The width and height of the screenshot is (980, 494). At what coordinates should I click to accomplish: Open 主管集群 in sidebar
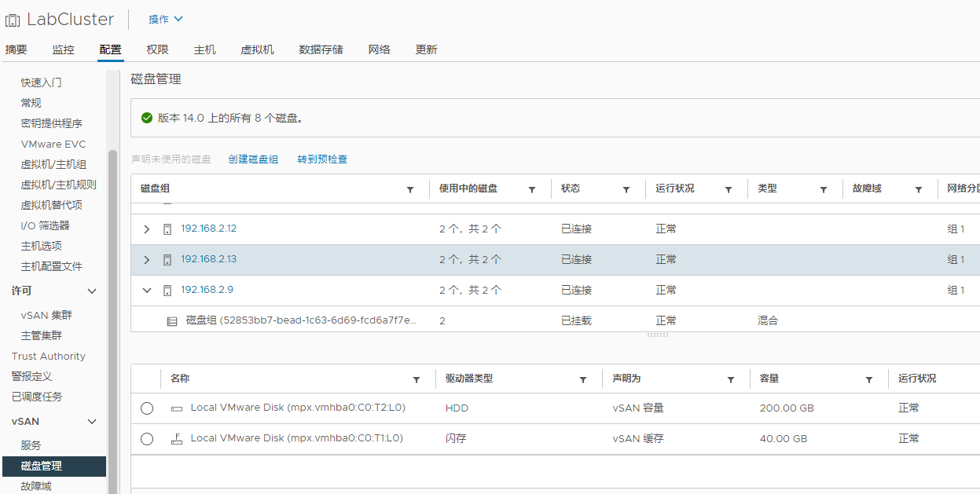tap(42, 335)
